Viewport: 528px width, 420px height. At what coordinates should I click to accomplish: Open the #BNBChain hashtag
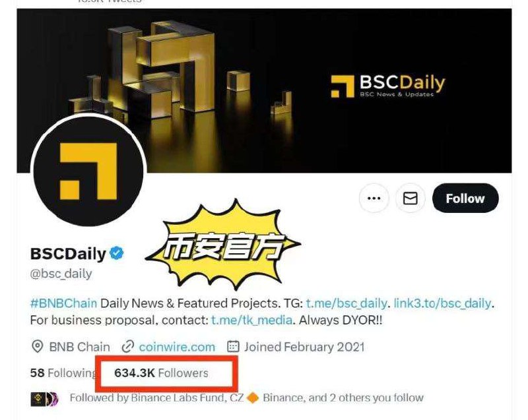click(x=63, y=303)
